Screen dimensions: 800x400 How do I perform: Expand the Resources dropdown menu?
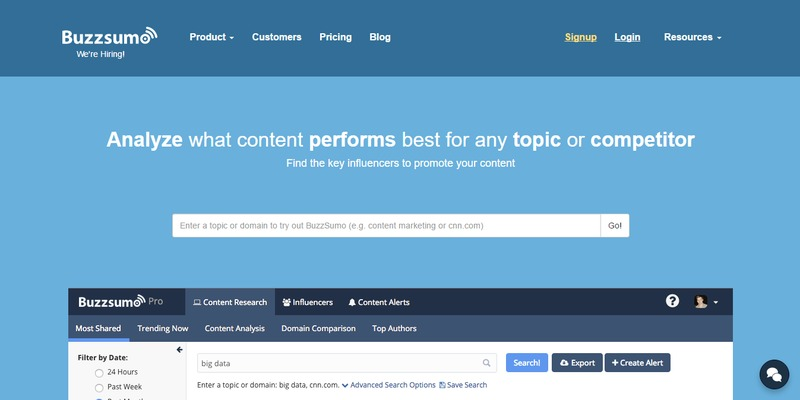click(692, 37)
